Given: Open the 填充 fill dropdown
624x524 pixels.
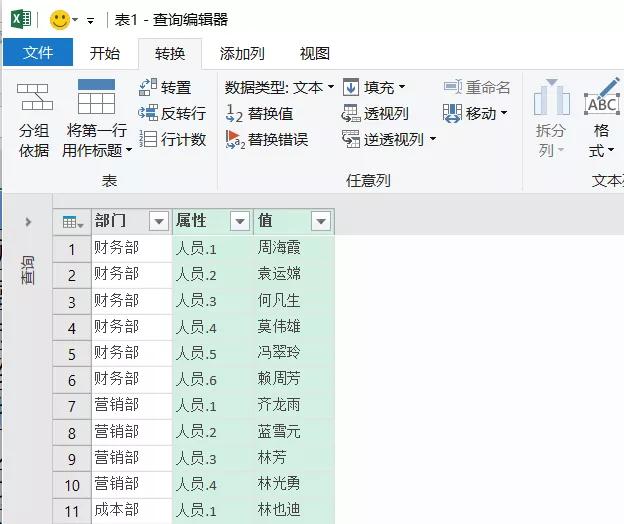Looking at the screenshot, I should pos(374,87).
